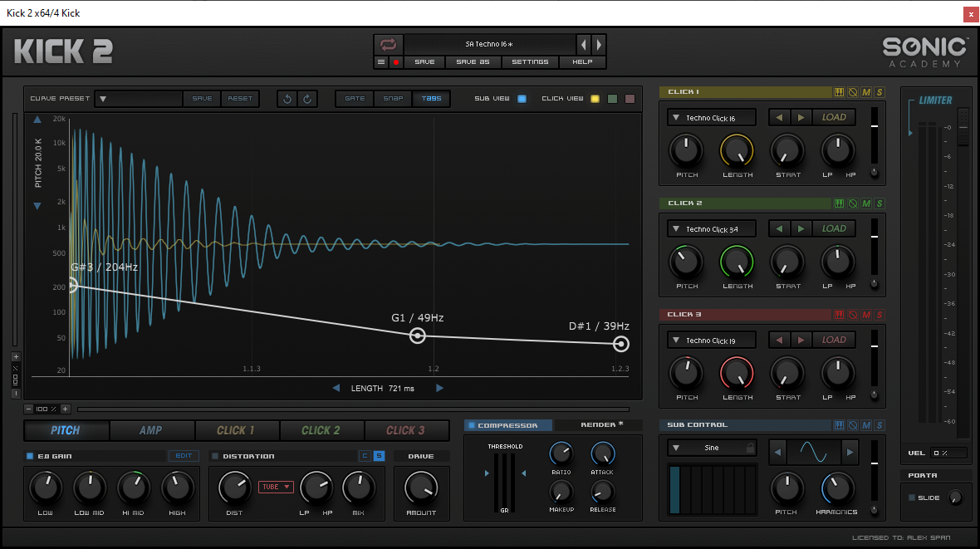Click the Click 1 Load button

834,118
